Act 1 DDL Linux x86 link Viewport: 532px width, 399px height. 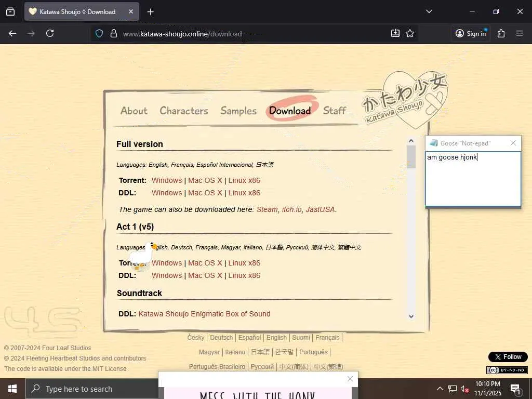click(244, 275)
